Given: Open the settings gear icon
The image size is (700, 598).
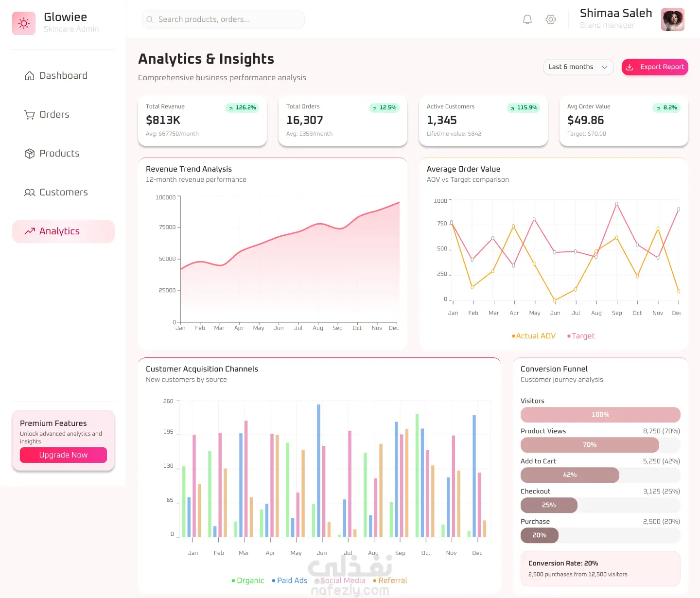Looking at the screenshot, I should tap(551, 19).
